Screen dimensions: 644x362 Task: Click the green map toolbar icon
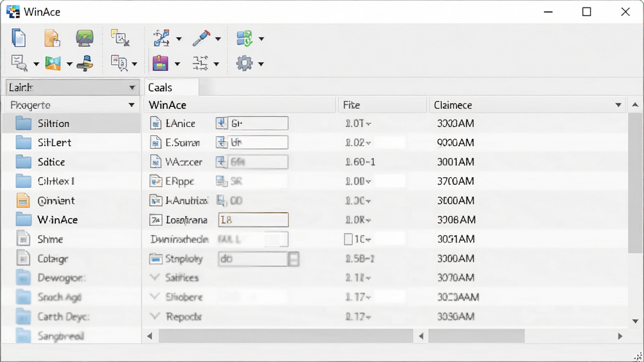click(x=53, y=63)
